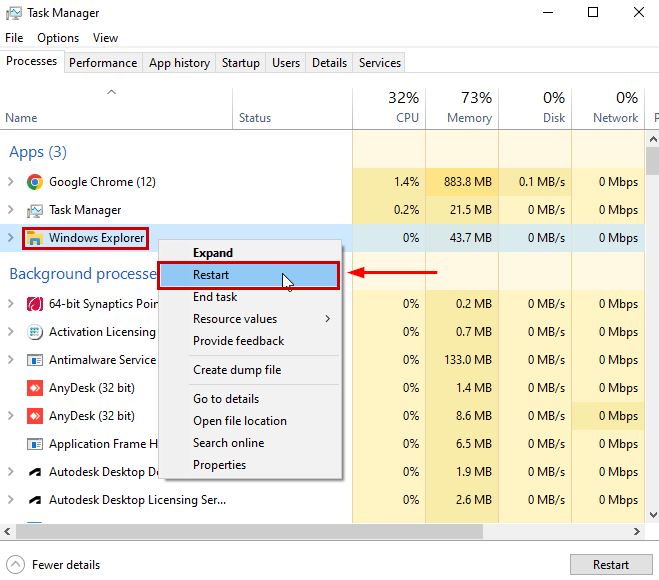Switch to the Users tab
The height and width of the screenshot is (580, 659).
(x=286, y=63)
